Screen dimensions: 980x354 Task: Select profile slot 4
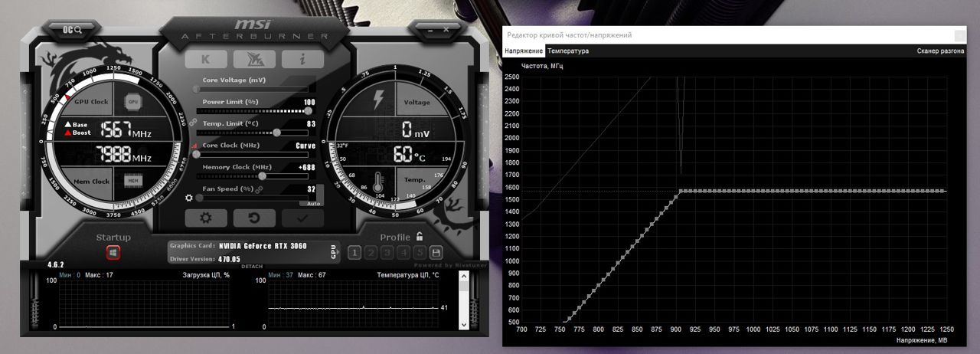tap(403, 253)
